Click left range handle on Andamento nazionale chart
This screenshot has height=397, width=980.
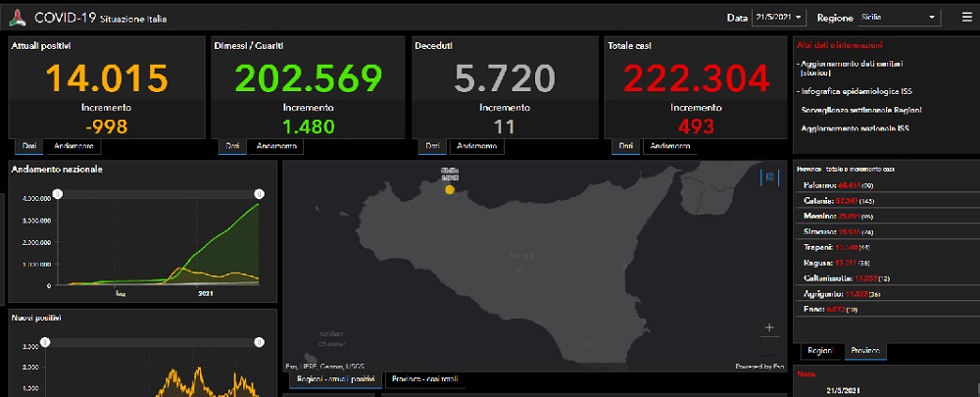tap(57, 194)
